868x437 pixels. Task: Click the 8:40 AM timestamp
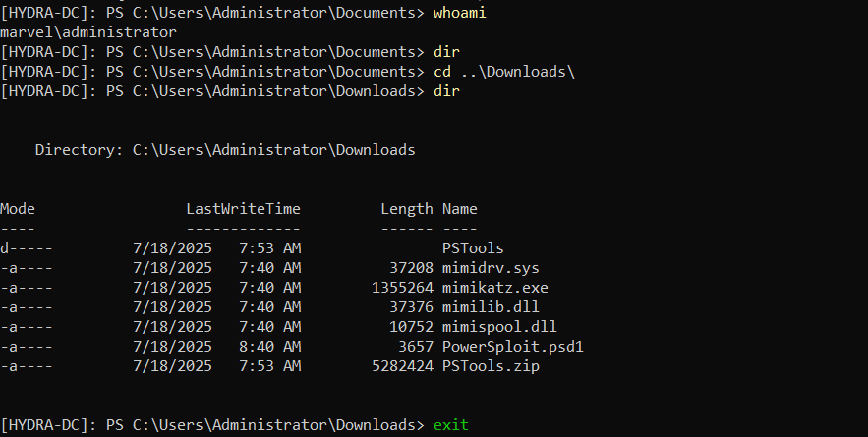click(269, 347)
